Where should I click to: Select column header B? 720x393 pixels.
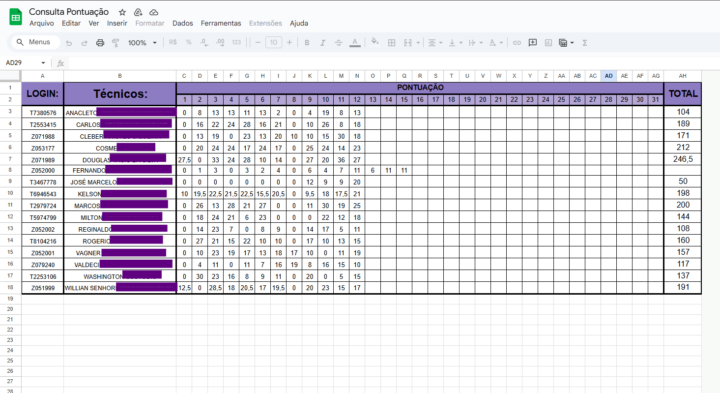click(120, 76)
